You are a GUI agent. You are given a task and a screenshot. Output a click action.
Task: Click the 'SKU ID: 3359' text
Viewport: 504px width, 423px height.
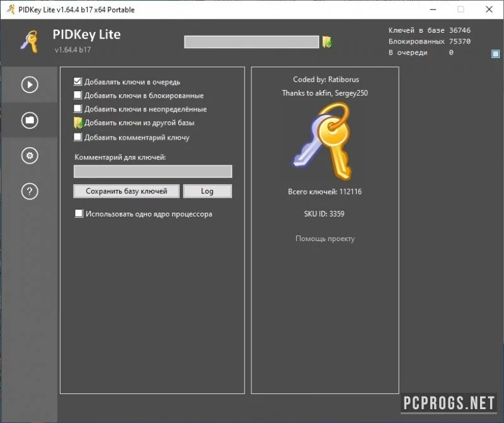click(x=324, y=213)
